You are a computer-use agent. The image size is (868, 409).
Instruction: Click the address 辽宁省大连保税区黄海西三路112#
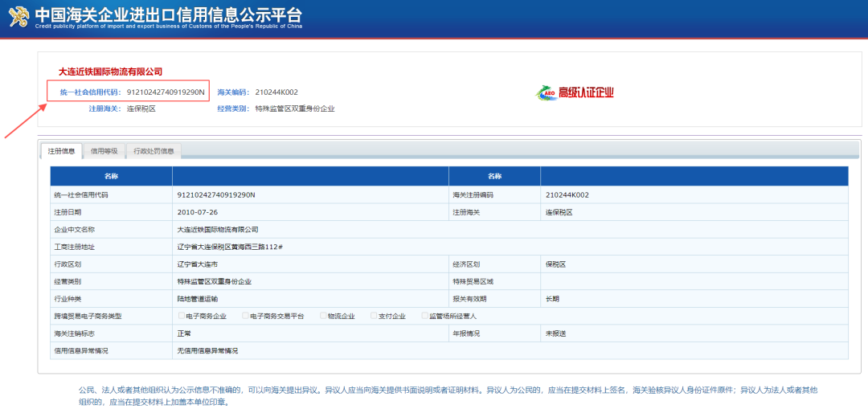pos(231,247)
